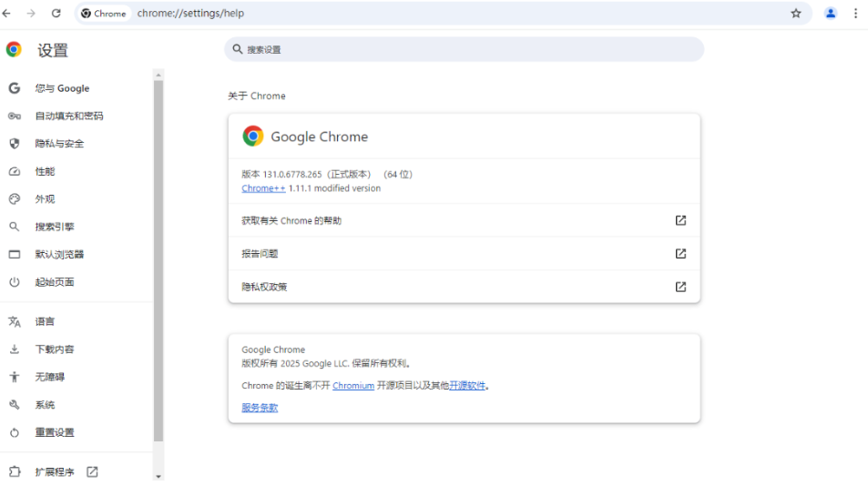Click external link icon on 报告问题 row
This screenshot has height=496, width=868.
pyautogui.click(x=680, y=254)
